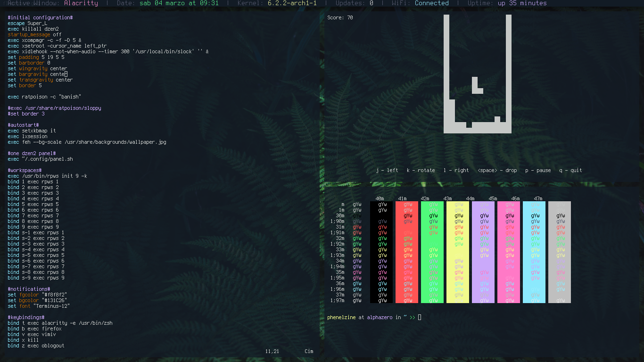Click the "q - quit" key hint

pos(570,170)
